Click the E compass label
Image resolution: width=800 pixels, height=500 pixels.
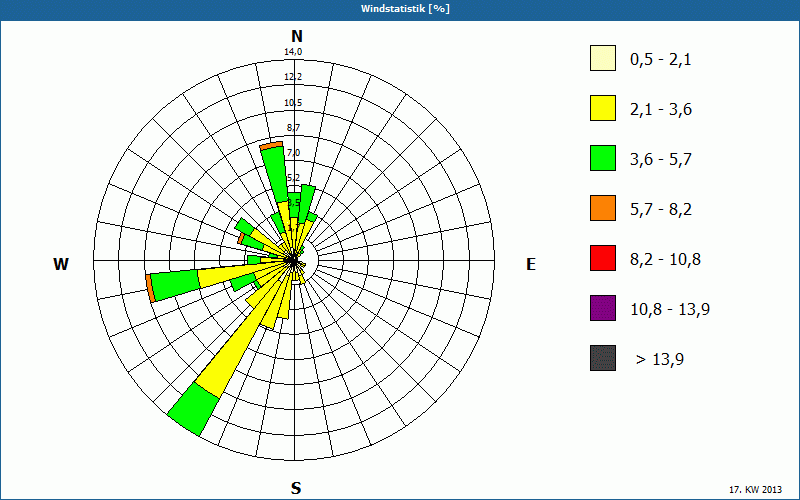[531, 264]
